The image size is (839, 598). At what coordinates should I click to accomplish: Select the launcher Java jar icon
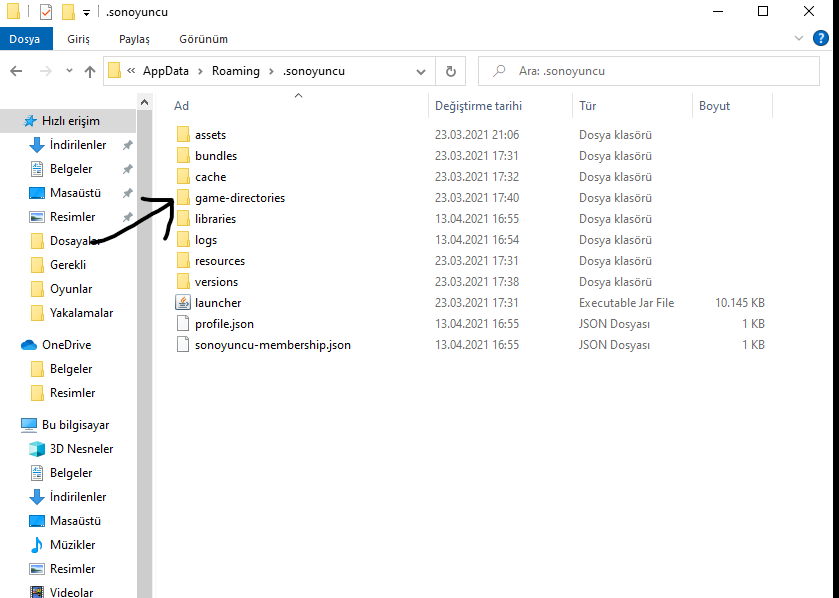coord(183,303)
